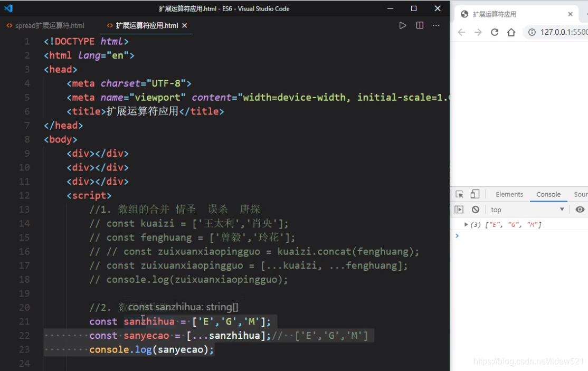Open the browser home page

tap(511, 32)
